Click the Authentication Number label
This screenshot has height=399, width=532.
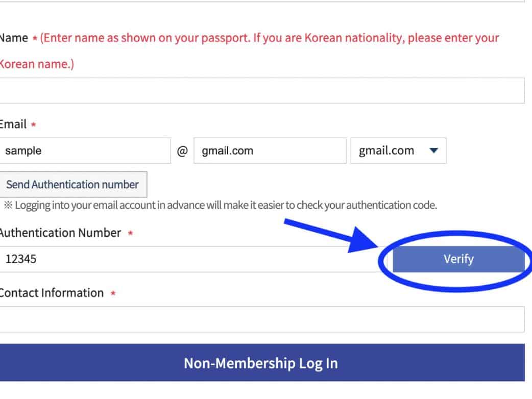[x=59, y=233]
